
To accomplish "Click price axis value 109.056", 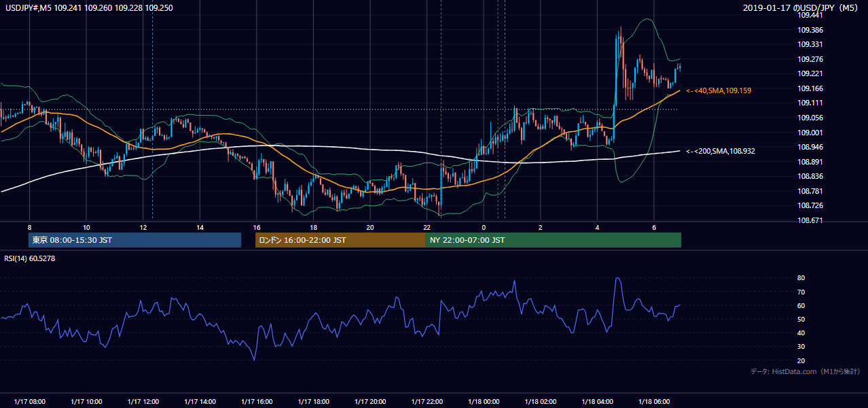I will tap(810, 118).
